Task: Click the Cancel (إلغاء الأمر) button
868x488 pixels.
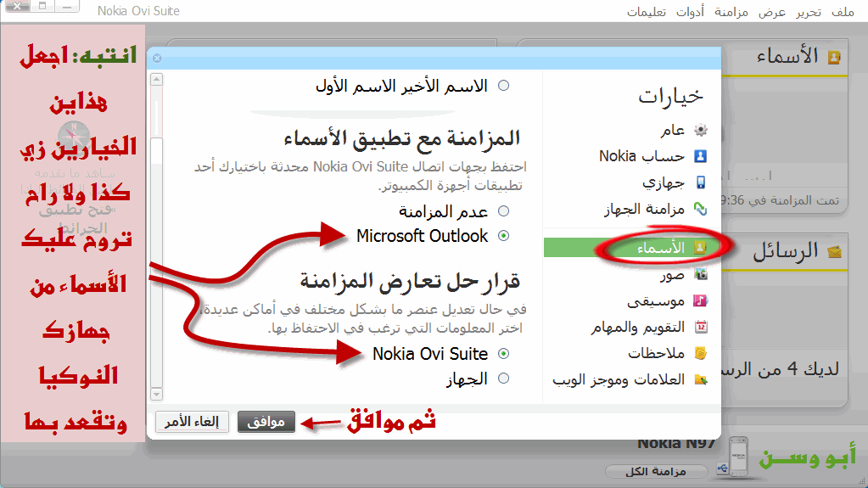Action: pos(192,422)
